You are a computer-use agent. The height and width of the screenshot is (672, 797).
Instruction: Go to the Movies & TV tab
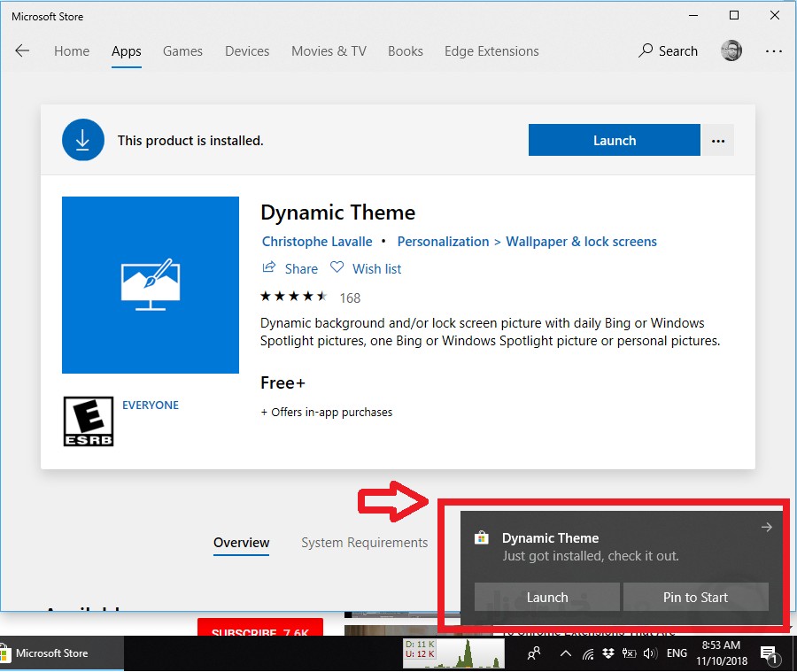pyautogui.click(x=329, y=51)
